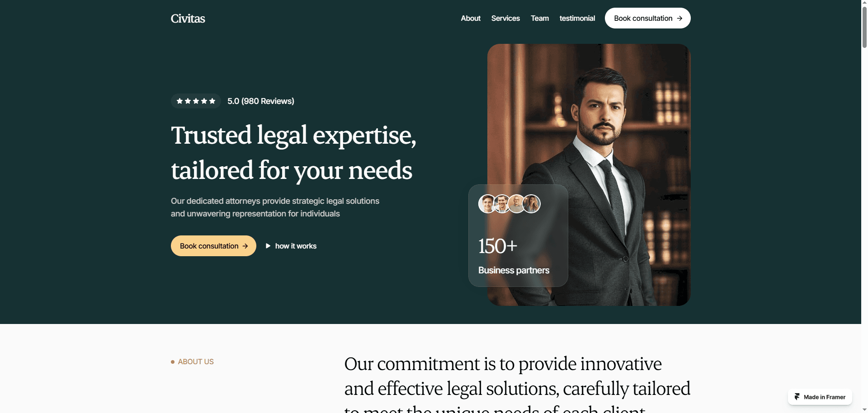The image size is (868, 413).
Task: Click the Made in Framer badge
Action: click(x=820, y=397)
